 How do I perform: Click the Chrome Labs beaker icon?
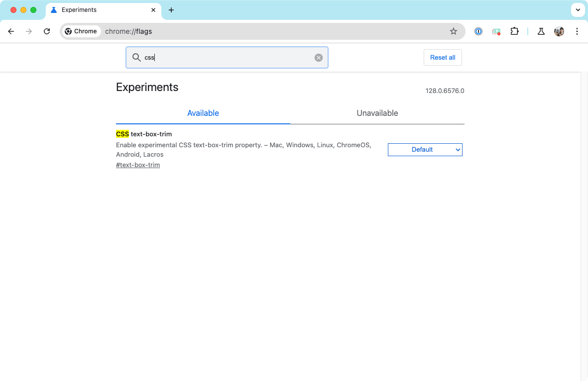(x=541, y=31)
